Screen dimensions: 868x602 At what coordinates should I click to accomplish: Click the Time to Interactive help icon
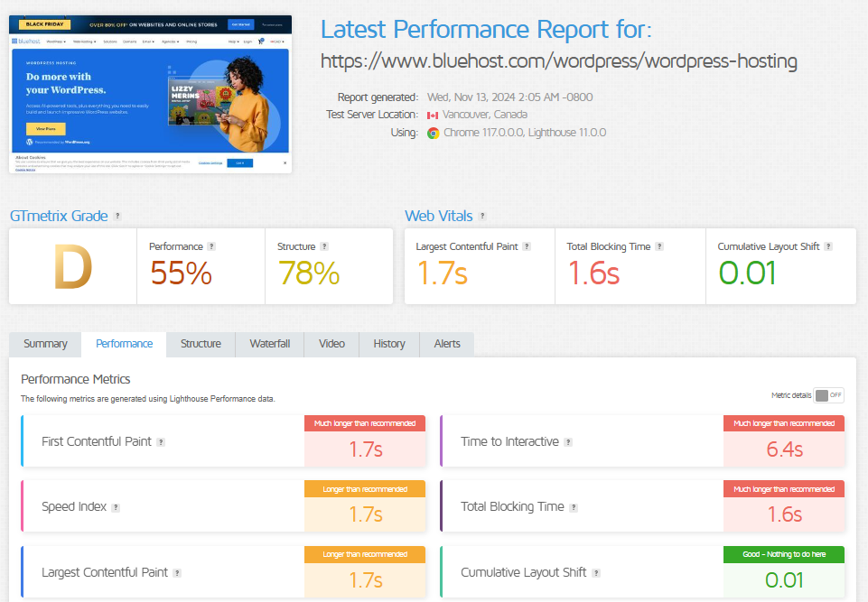tap(568, 442)
